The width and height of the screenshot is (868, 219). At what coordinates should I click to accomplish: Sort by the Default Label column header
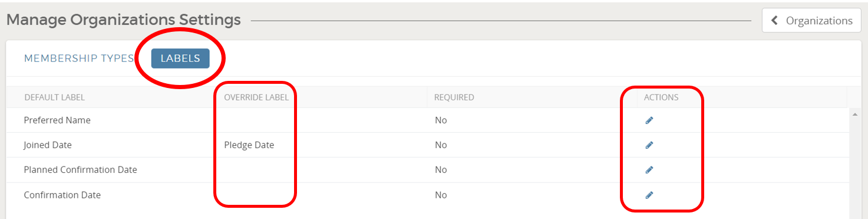(54, 97)
